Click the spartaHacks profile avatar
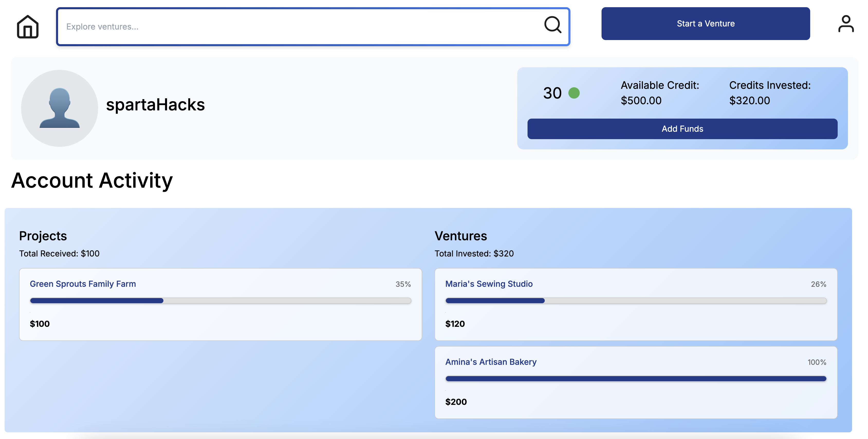This screenshot has width=868, height=439. [60, 108]
